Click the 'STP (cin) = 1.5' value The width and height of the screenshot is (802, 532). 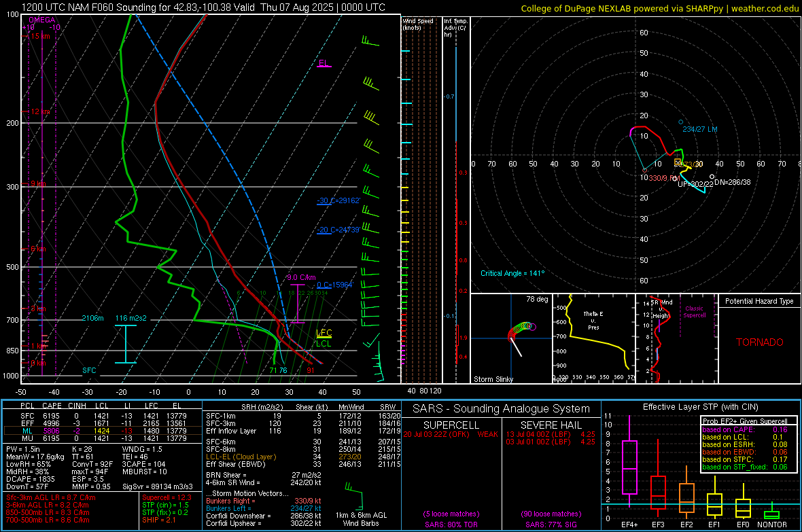click(165, 505)
